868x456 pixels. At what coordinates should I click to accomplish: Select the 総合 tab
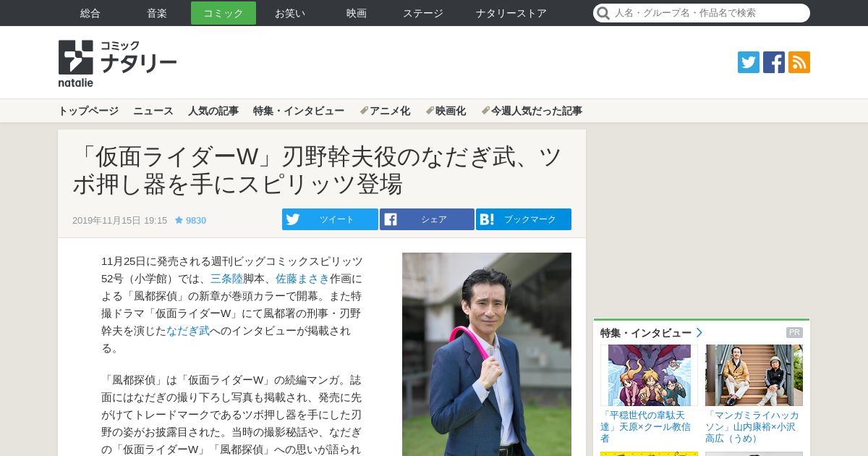point(90,13)
